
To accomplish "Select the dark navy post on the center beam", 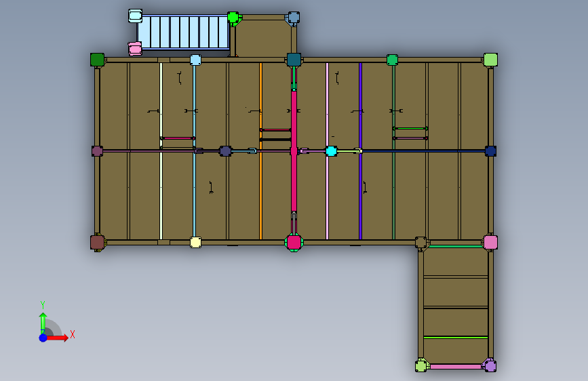I will pos(225,151).
